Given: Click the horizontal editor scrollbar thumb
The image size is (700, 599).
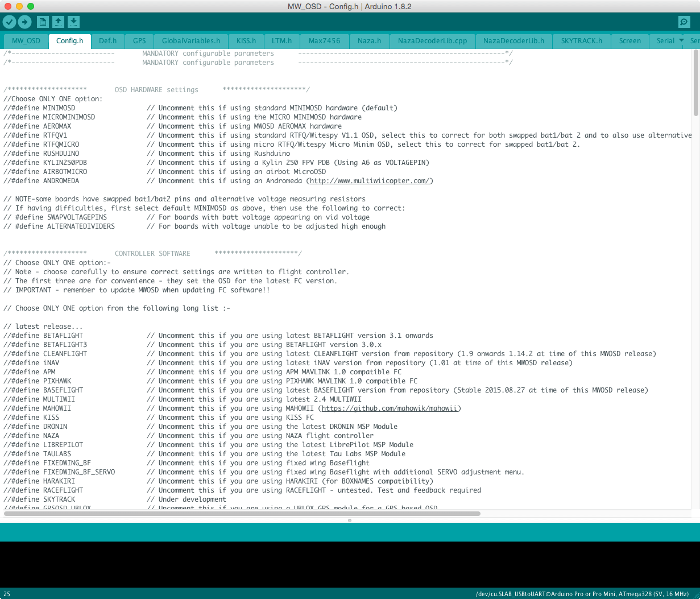Looking at the screenshot, I should point(242,513).
